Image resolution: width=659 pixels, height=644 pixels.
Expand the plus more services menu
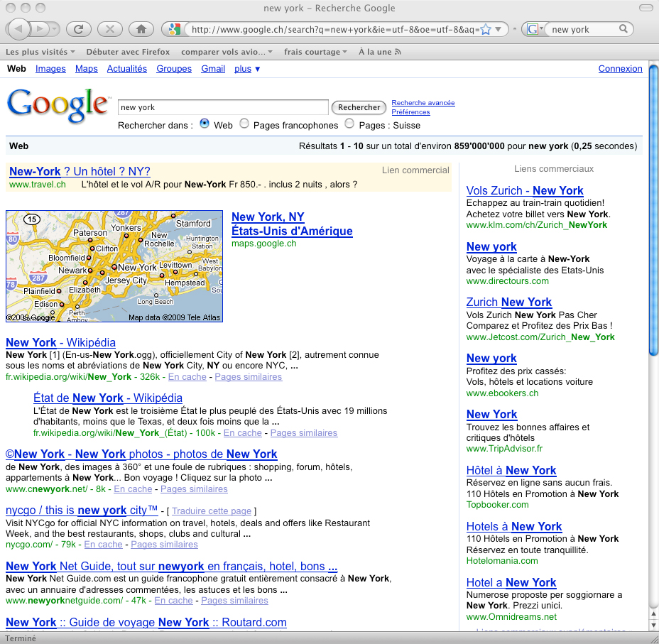[247, 68]
